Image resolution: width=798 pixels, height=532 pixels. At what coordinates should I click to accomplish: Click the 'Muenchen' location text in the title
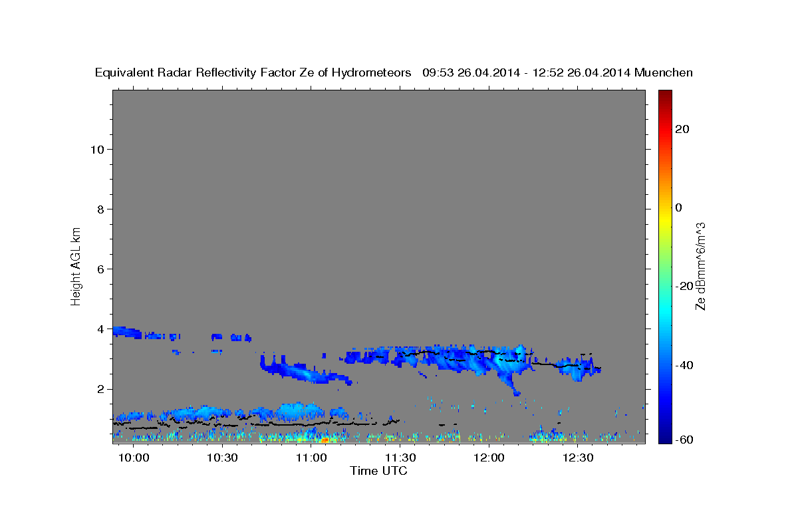coord(664,72)
